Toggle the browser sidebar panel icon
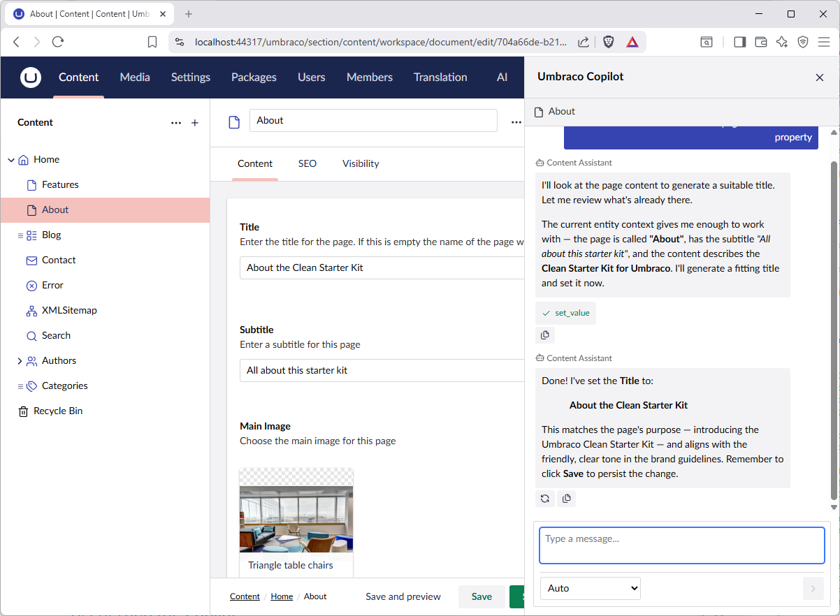The image size is (840, 616). coord(739,41)
